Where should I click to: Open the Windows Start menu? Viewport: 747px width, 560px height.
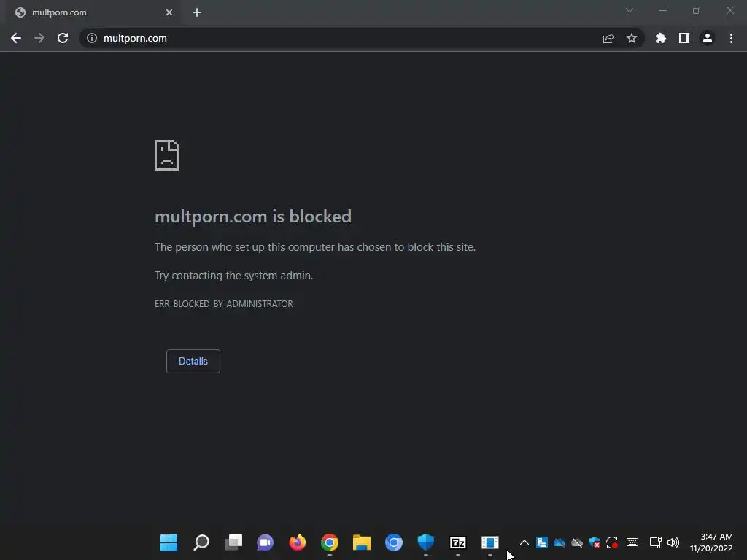(169, 542)
